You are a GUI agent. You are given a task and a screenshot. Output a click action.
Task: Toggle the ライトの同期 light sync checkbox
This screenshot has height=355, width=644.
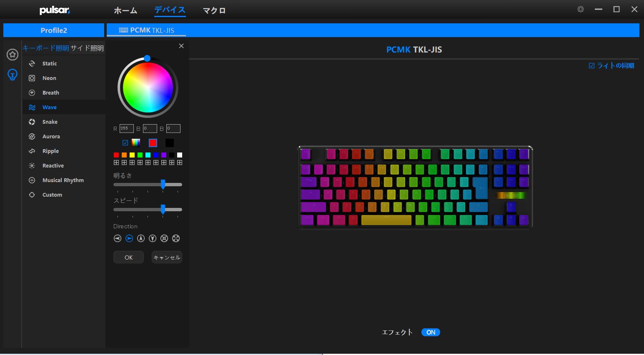tap(591, 66)
